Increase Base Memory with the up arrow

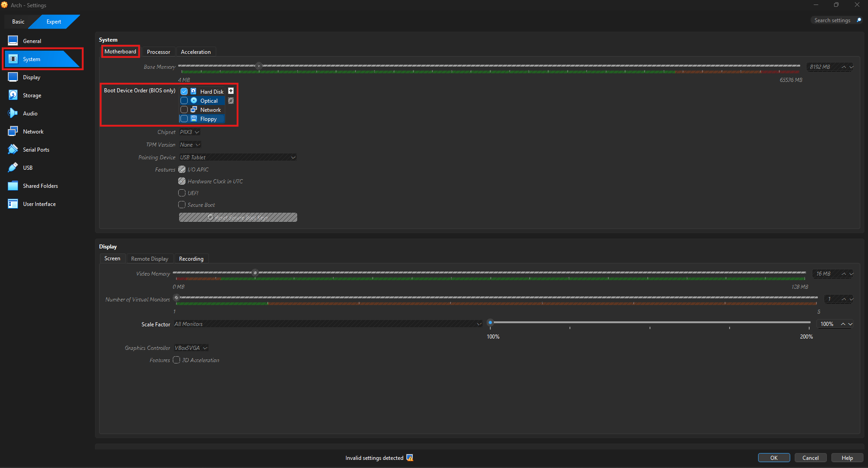tap(844, 67)
